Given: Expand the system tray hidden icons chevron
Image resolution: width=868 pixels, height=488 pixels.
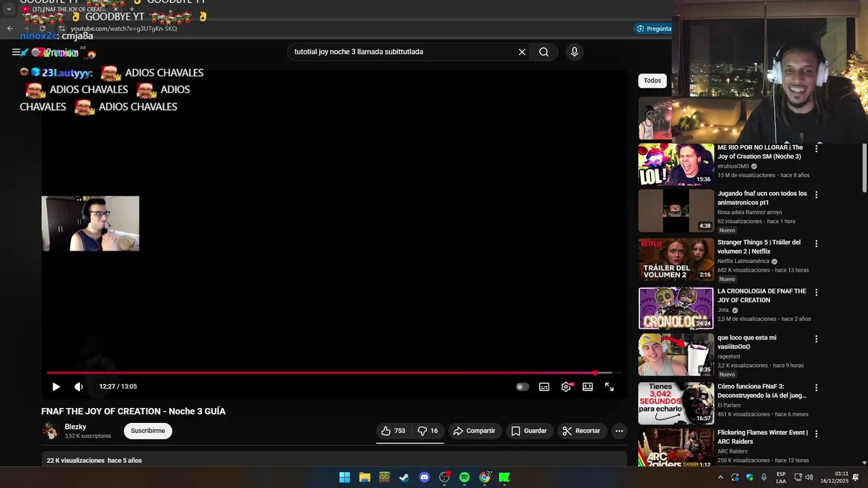Looking at the screenshot, I should tap(720, 477).
